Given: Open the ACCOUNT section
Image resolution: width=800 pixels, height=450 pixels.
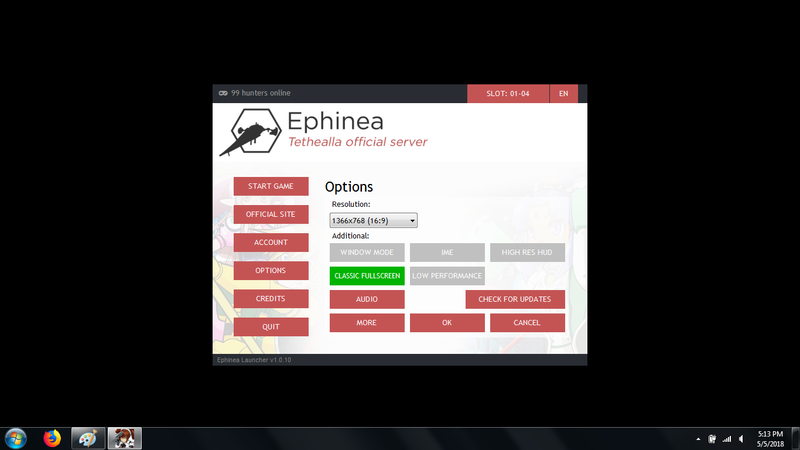Looking at the screenshot, I should tap(271, 242).
